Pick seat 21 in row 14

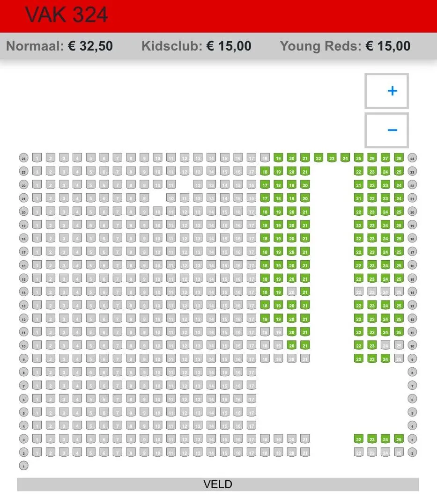(x=305, y=292)
